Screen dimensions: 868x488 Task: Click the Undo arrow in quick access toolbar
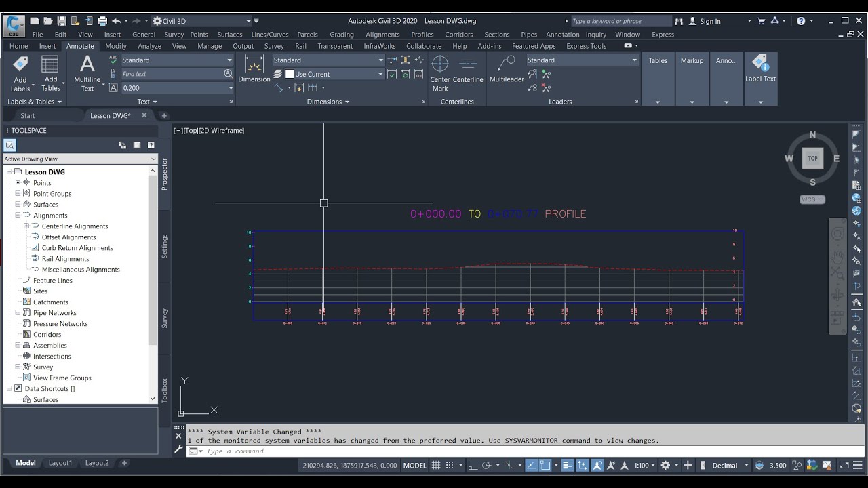click(x=116, y=21)
